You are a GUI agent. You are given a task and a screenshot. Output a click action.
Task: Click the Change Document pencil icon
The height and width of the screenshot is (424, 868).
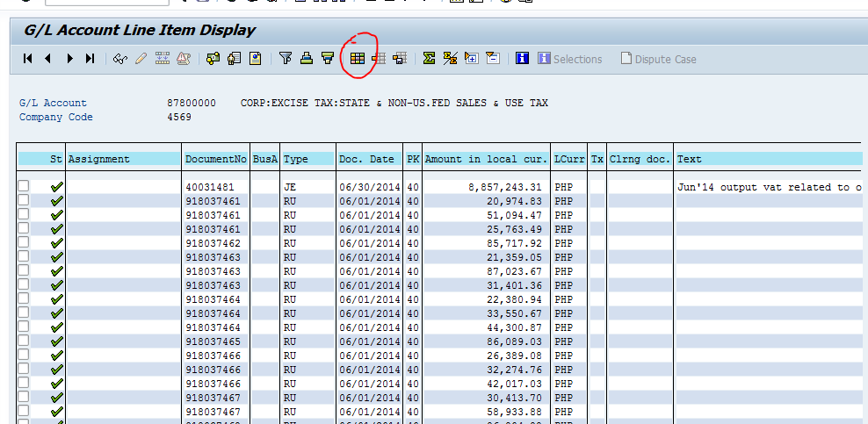click(141, 58)
